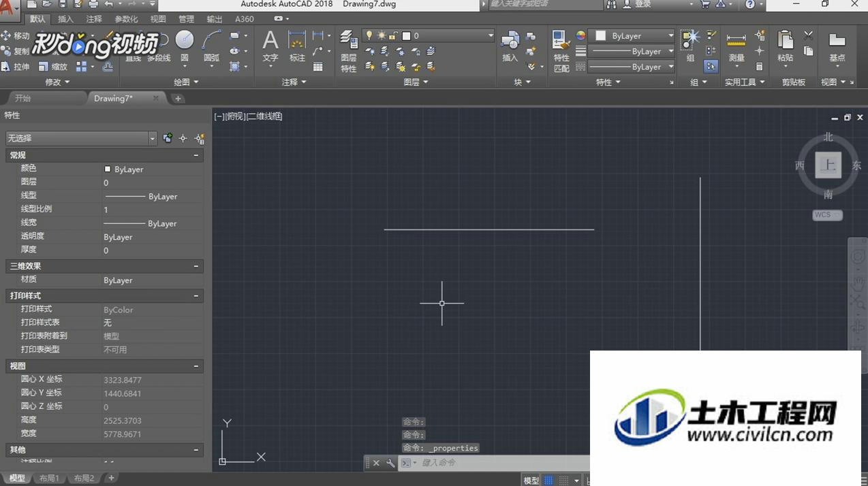This screenshot has width=868, height=486.
Task: Collapse the 三维效果 properties section
Action: point(196,266)
